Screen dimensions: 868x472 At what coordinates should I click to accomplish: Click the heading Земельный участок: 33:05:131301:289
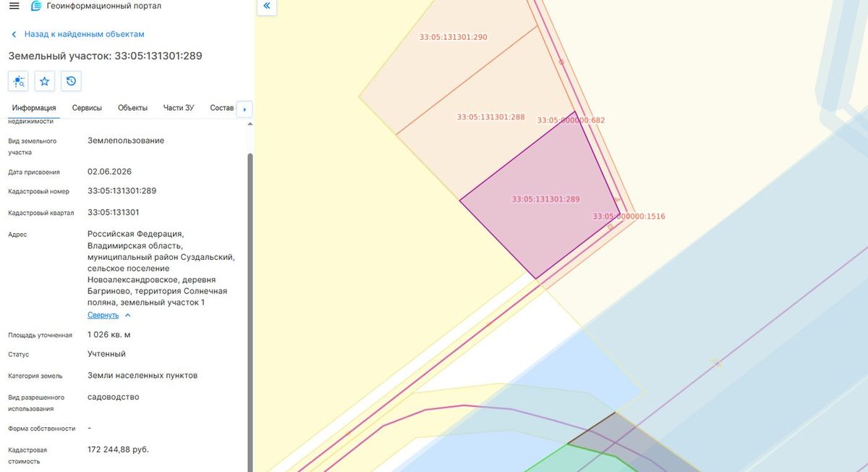tap(105, 56)
